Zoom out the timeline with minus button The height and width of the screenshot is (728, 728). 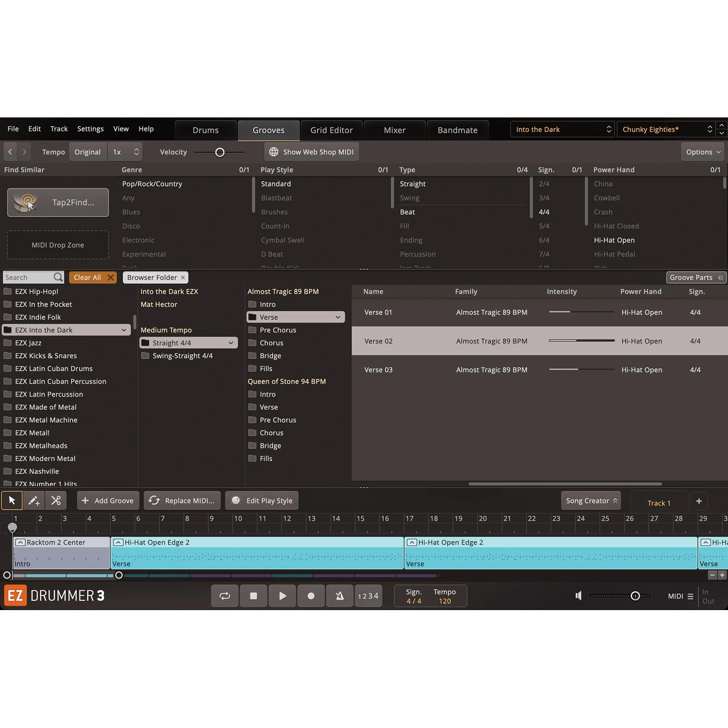pyautogui.click(x=712, y=575)
